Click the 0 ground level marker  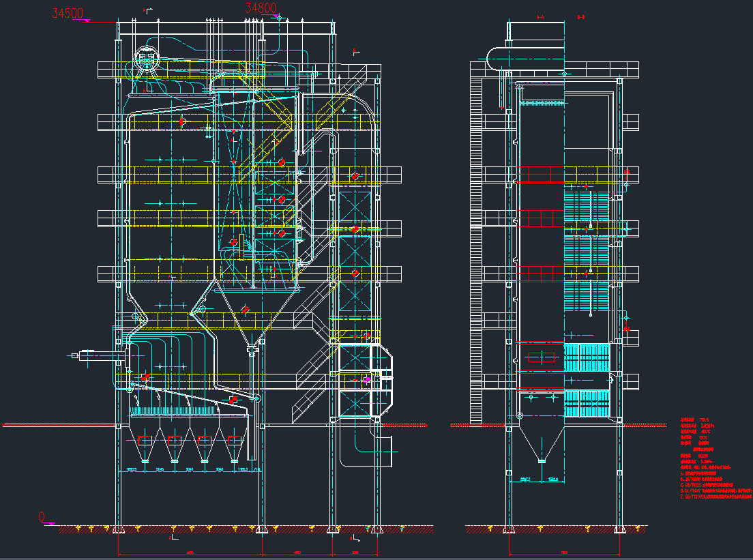(42, 516)
